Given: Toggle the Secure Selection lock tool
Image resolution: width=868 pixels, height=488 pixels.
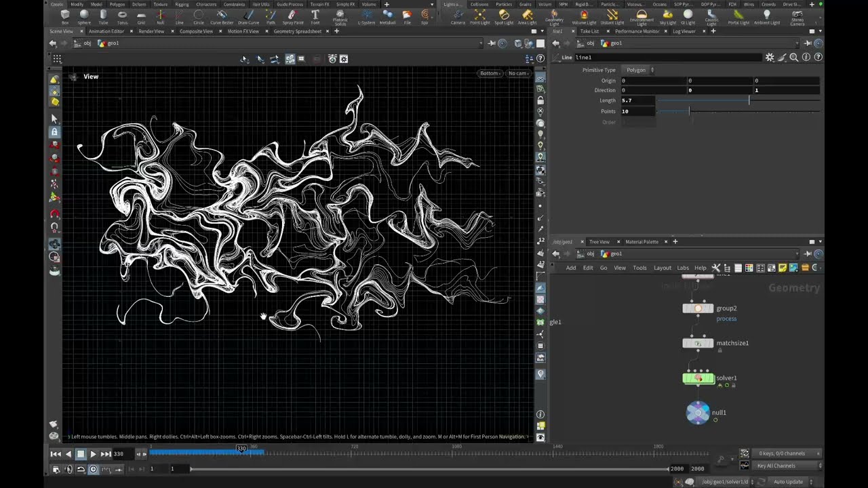Looking at the screenshot, I should pos(54,131).
